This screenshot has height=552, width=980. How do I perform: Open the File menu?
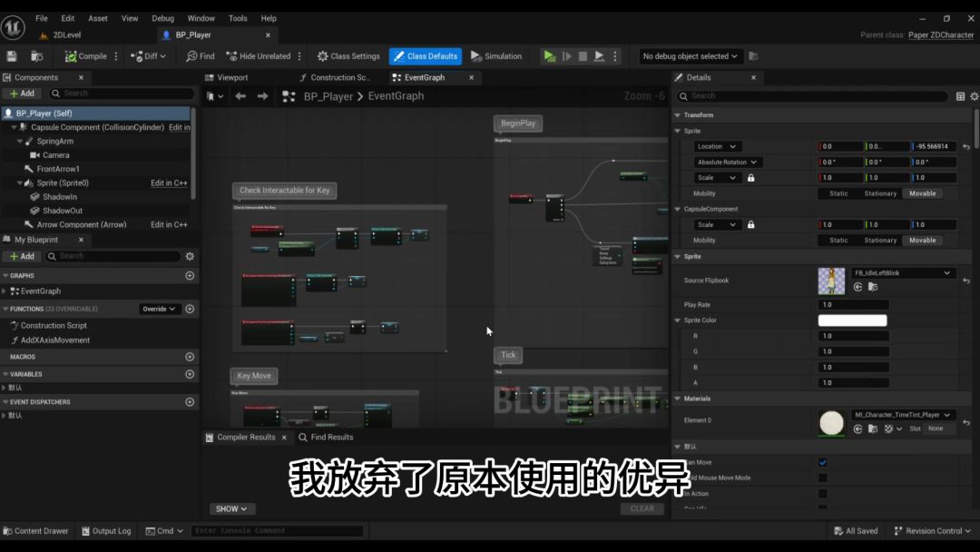pyautogui.click(x=41, y=18)
